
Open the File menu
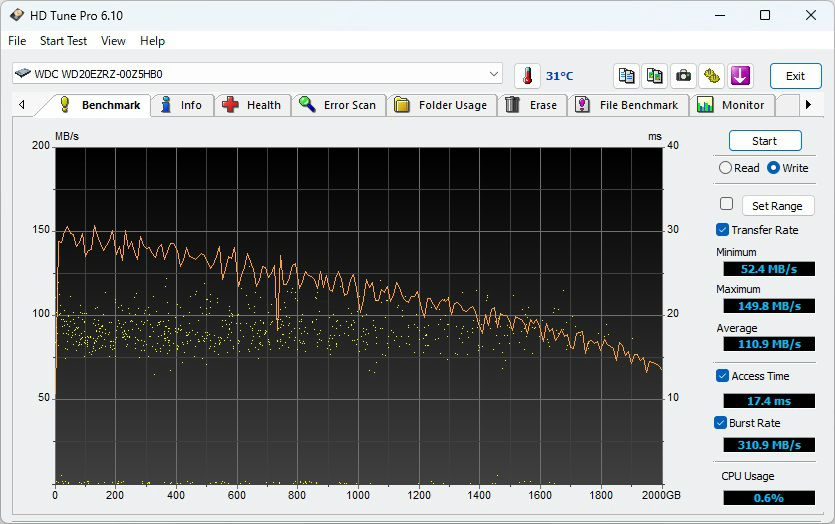pyautogui.click(x=17, y=41)
